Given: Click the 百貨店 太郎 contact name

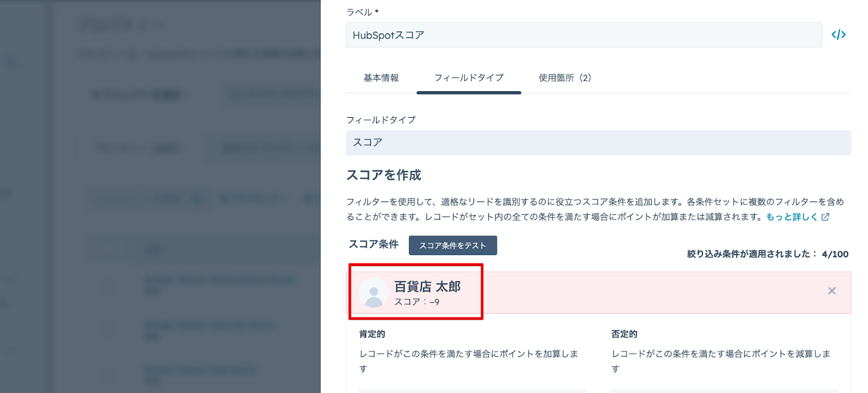Looking at the screenshot, I should pos(427,286).
